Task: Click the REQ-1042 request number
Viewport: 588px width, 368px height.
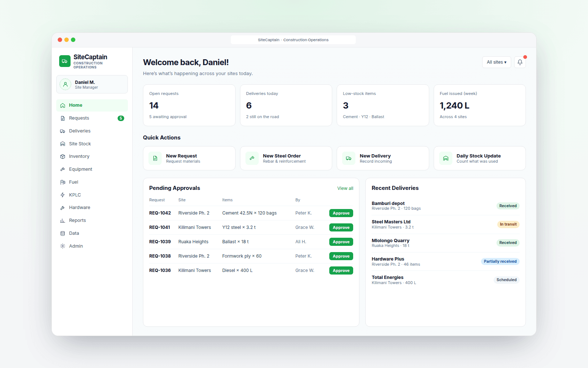Action: 160,213
